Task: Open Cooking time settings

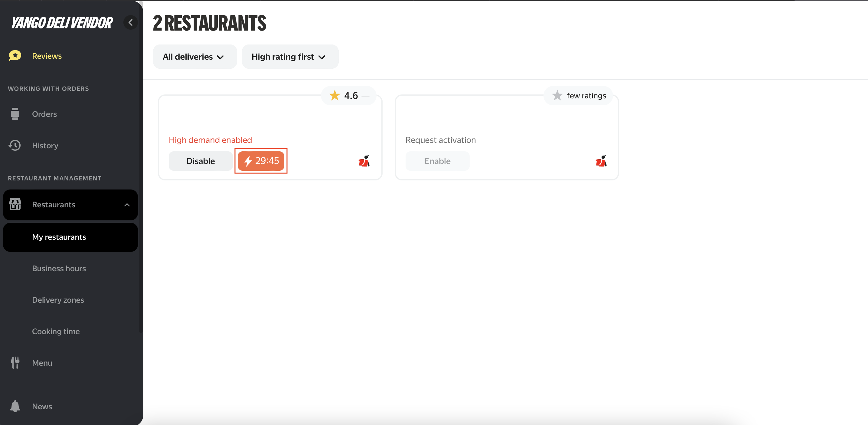Action: click(x=56, y=331)
